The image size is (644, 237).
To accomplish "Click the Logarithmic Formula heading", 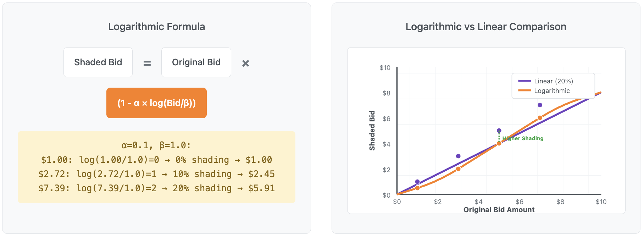I will (156, 27).
